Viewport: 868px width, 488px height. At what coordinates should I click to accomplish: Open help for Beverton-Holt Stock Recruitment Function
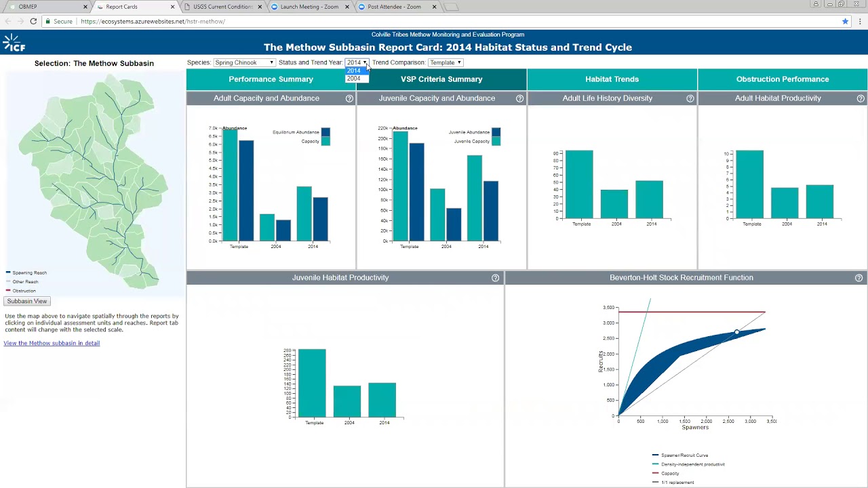point(859,278)
